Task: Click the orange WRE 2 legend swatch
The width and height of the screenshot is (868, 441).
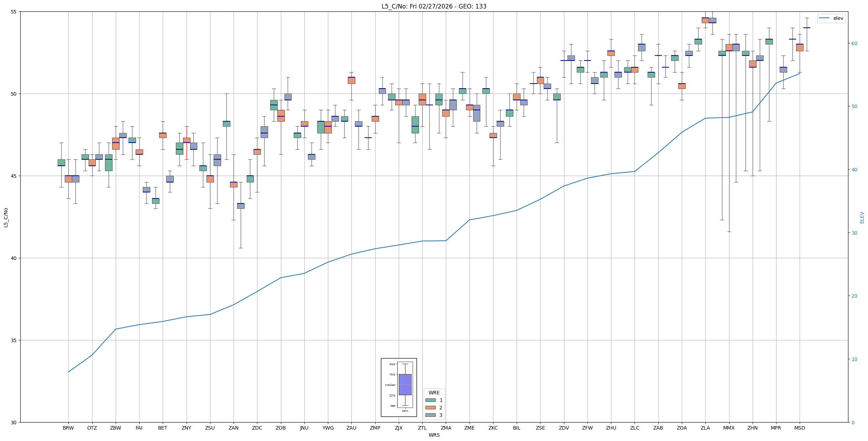Action: (430, 408)
